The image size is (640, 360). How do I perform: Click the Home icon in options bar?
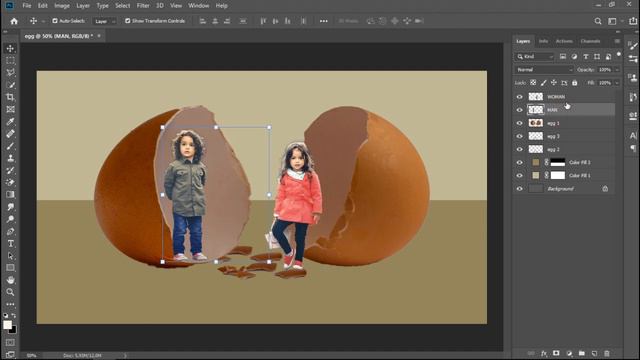click(x=14, y=21)
